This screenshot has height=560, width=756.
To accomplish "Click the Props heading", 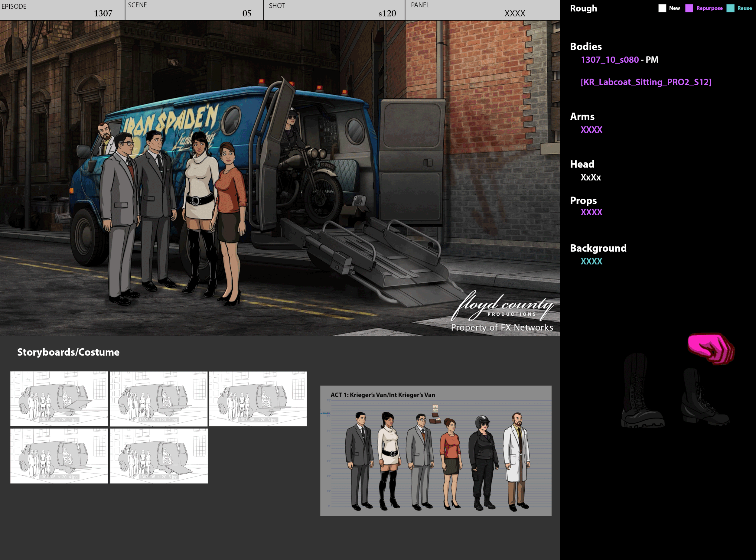I will tap(583, 200).
